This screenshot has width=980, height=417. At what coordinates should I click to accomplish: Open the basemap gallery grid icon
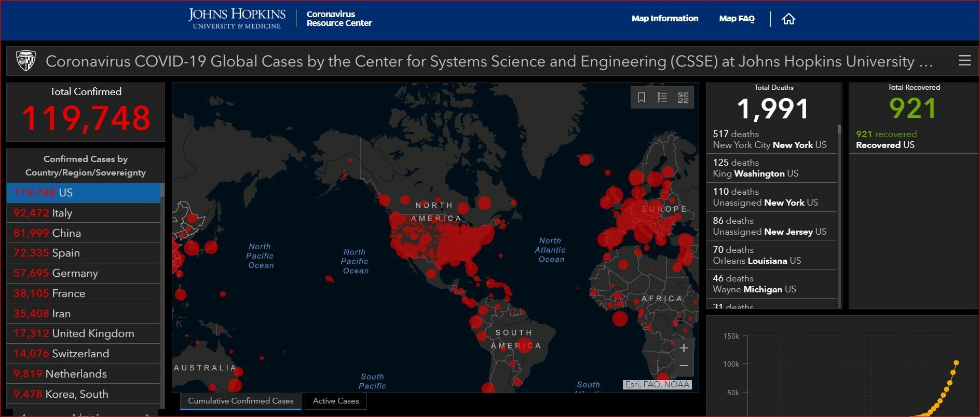tap(683, 98)
